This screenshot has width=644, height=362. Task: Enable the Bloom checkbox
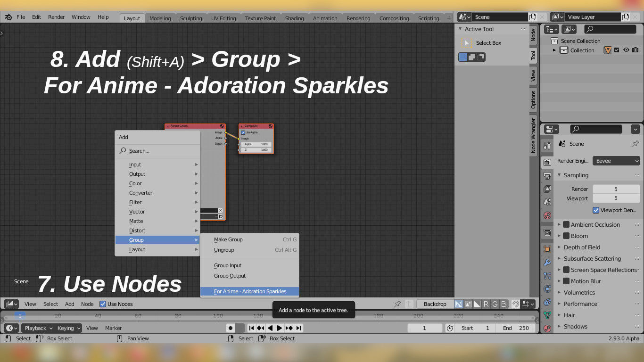pyautogui.click(x=566, y=236)
